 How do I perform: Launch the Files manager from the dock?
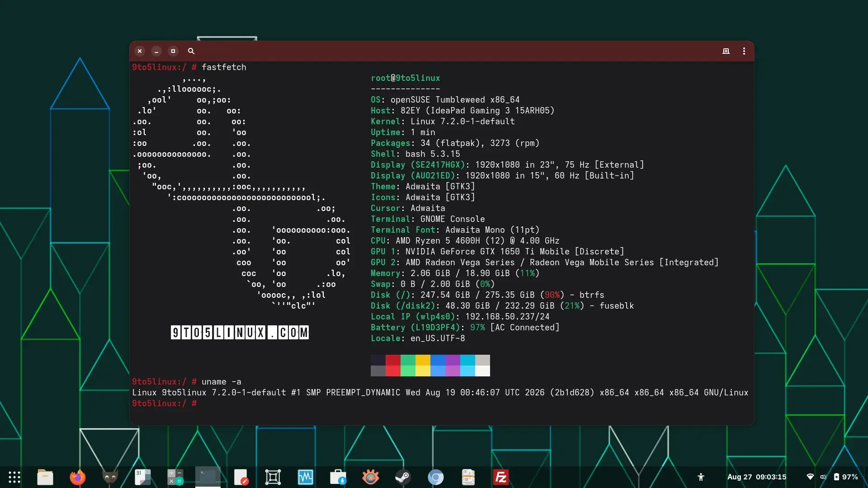click(45, 477)
